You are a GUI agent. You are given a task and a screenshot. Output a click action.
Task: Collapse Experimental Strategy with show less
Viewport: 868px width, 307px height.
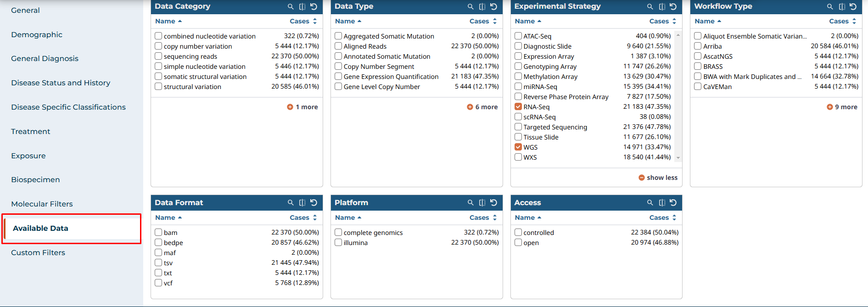tap(658, 178)
